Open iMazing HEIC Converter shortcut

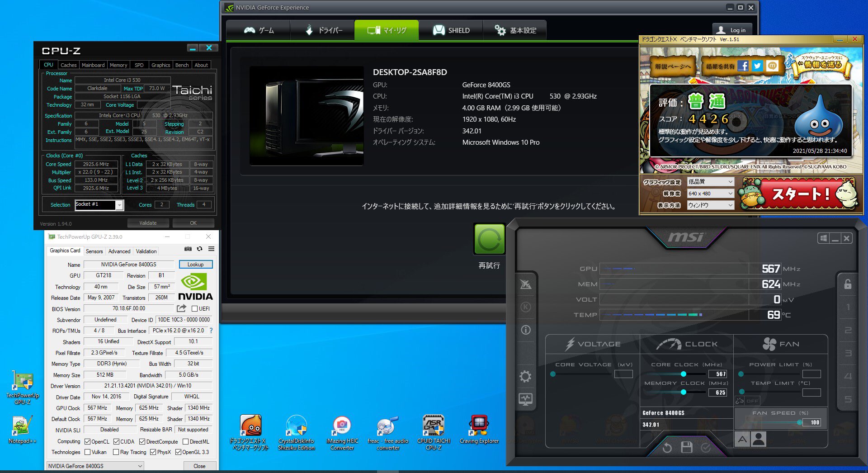click(x=342, y=433)
